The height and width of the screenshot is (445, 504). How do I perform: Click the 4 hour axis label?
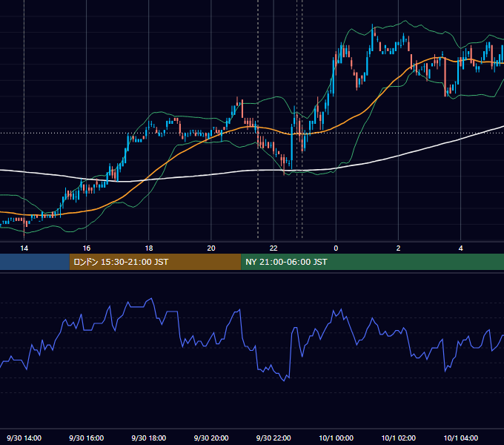(460, 248)
